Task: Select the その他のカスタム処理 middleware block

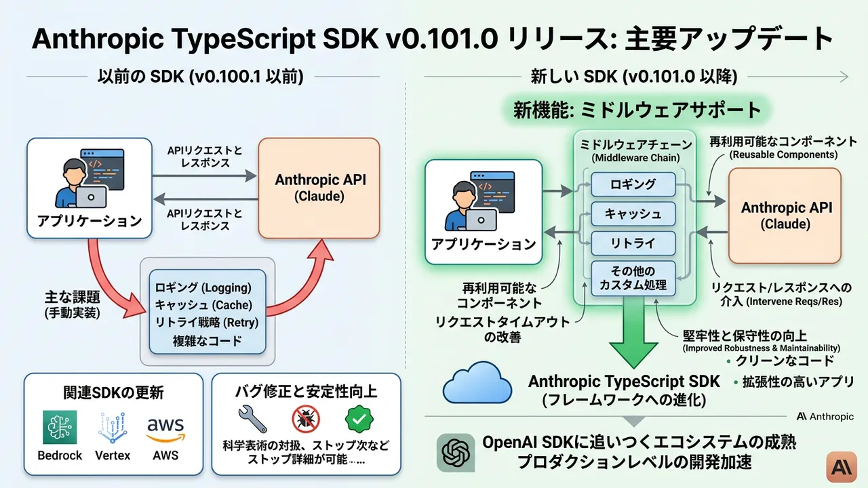Action: (633, 278)
